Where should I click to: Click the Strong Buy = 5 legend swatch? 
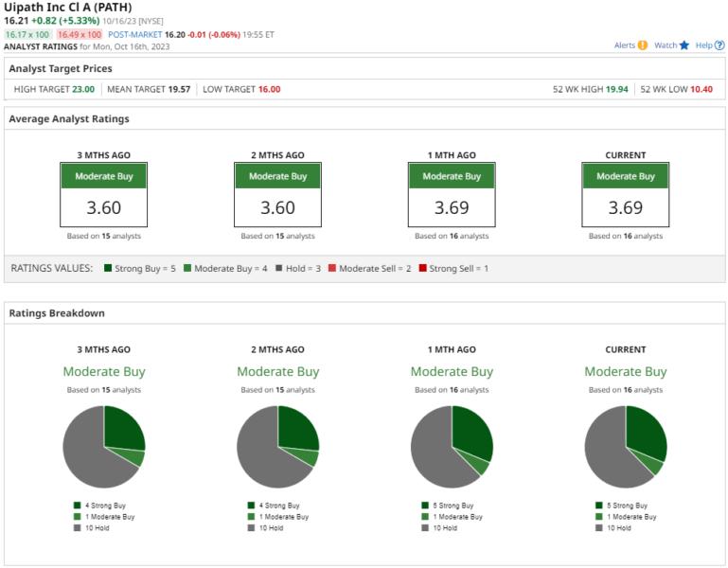[108, 268]
